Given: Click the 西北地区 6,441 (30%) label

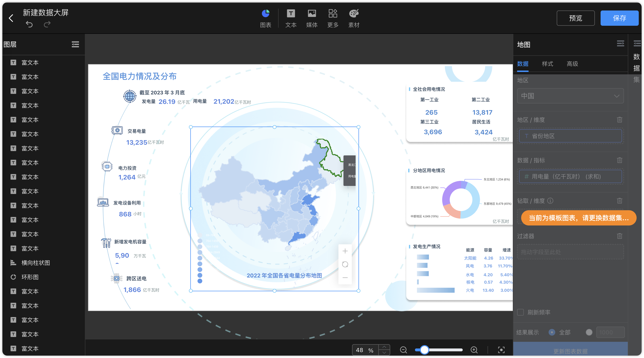Looking at the screenshot, I should click(x=424, y=187).
